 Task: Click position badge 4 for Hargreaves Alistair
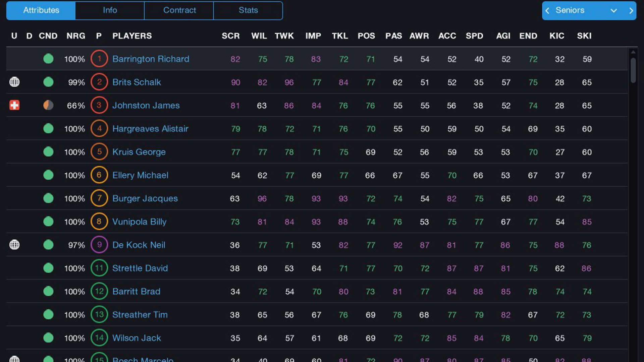[x=99, y=128]
